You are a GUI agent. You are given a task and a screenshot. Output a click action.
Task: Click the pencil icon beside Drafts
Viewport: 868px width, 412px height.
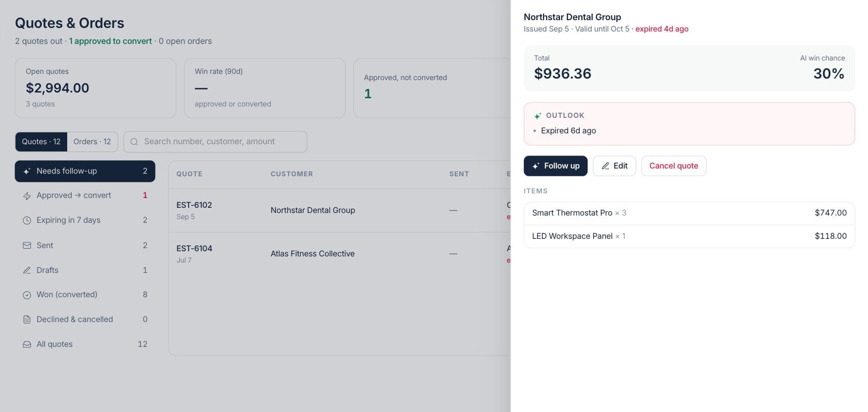27,270
